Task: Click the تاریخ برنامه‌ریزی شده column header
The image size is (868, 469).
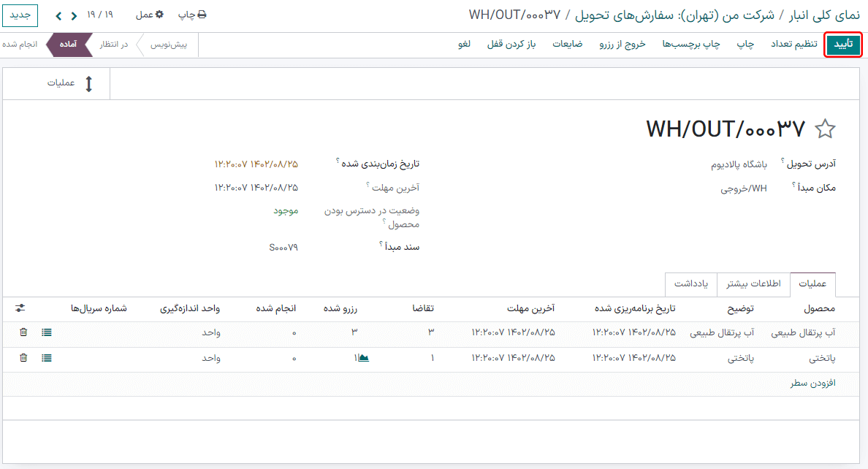Action: pos(635,308)
